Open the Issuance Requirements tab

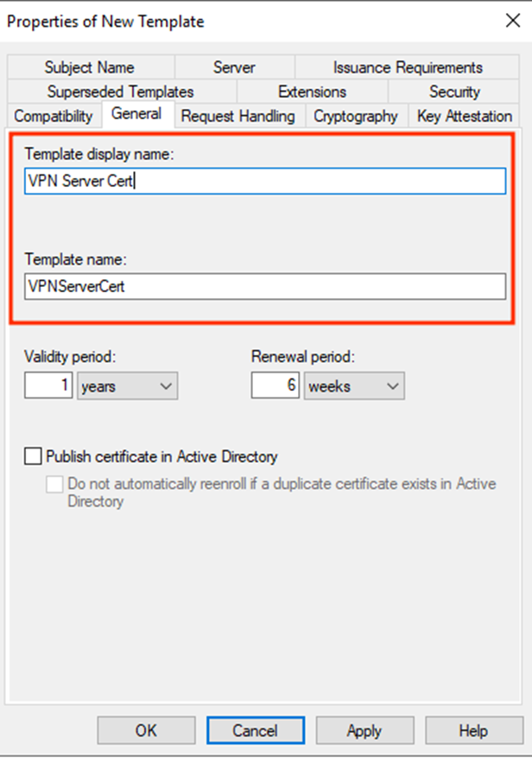coord(408,67)
